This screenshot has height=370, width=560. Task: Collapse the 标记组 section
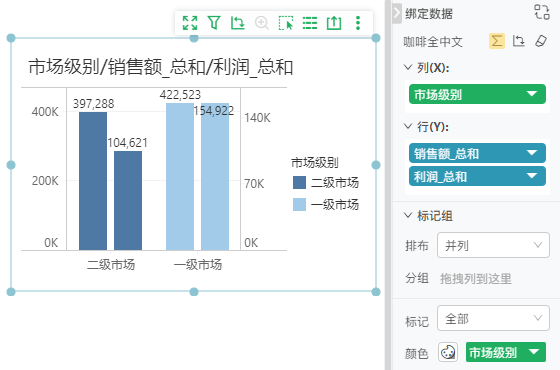point(408,215)
